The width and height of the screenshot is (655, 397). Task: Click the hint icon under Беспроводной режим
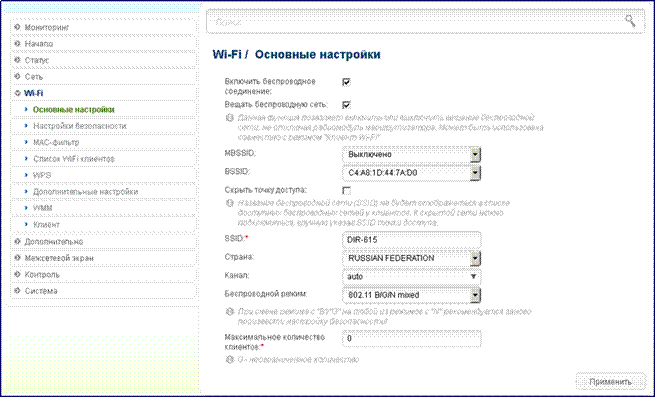point(229,312)
